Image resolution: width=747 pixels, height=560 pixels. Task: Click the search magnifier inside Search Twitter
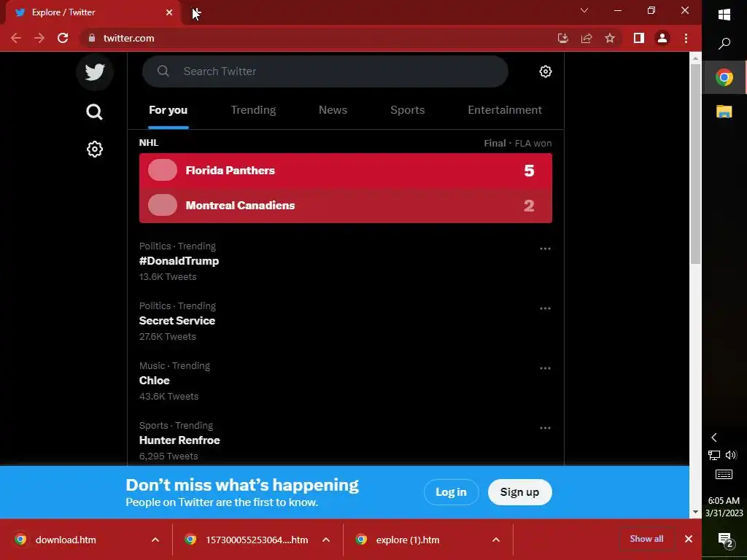tap(163, 71)
